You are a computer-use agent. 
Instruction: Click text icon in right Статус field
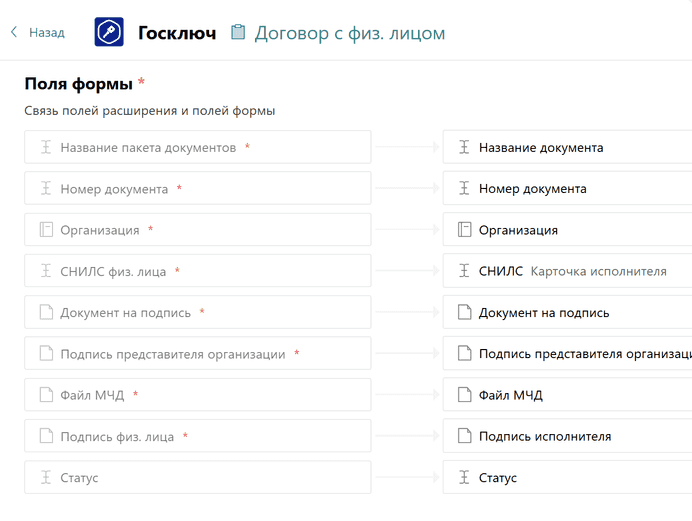click(464, 478)
